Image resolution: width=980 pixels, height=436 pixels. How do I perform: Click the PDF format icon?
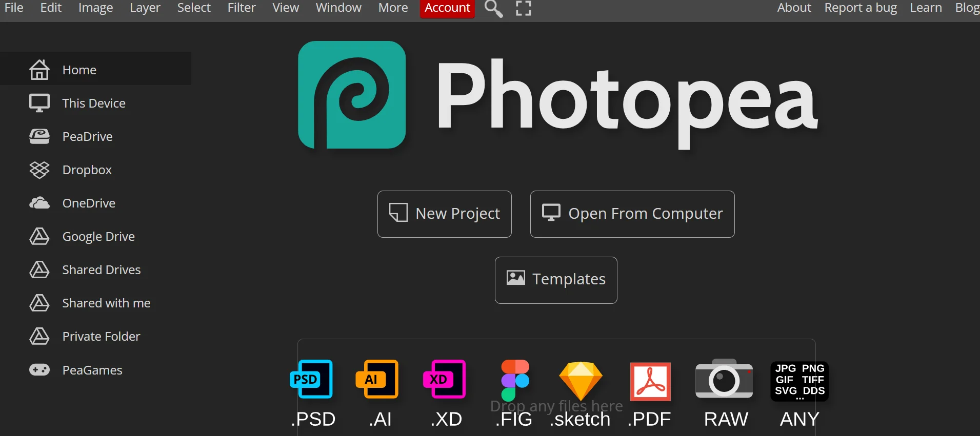click(650, 381)
